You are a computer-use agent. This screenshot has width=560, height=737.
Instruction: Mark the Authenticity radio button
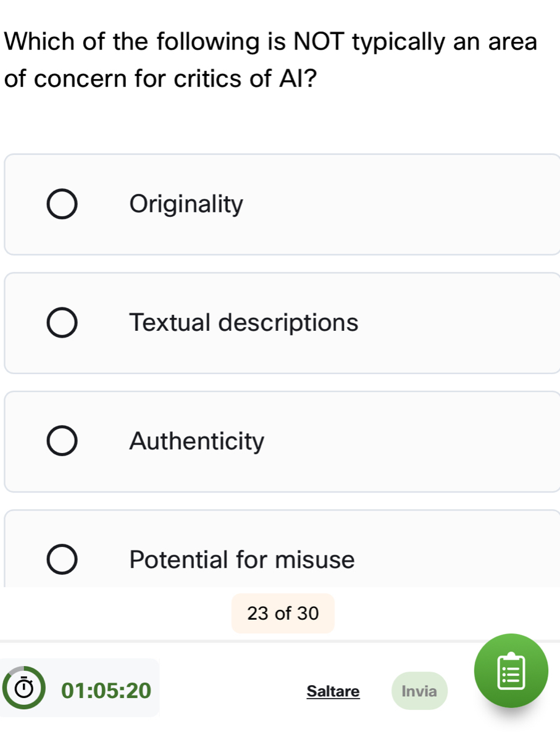tap(62, 442)
